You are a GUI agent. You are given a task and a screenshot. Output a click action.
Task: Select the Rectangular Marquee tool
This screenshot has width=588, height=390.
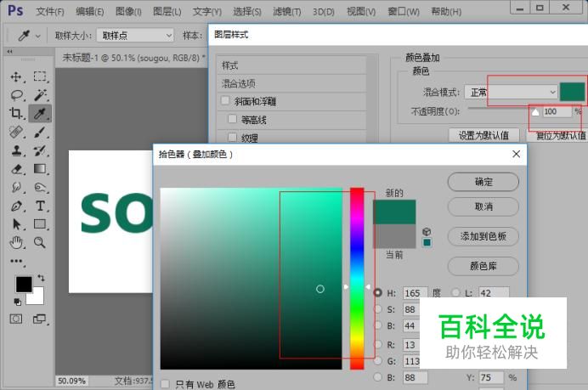[40, 76]
